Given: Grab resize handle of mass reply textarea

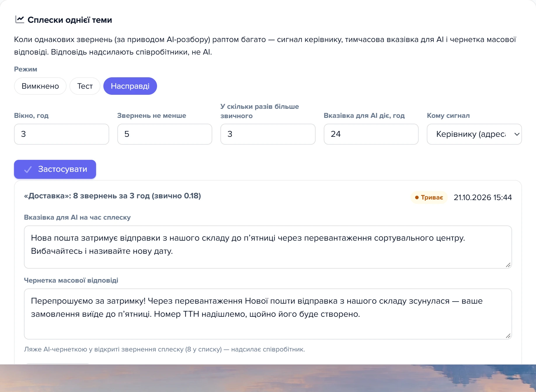Looking at the screenshot, I should (508, 336).
